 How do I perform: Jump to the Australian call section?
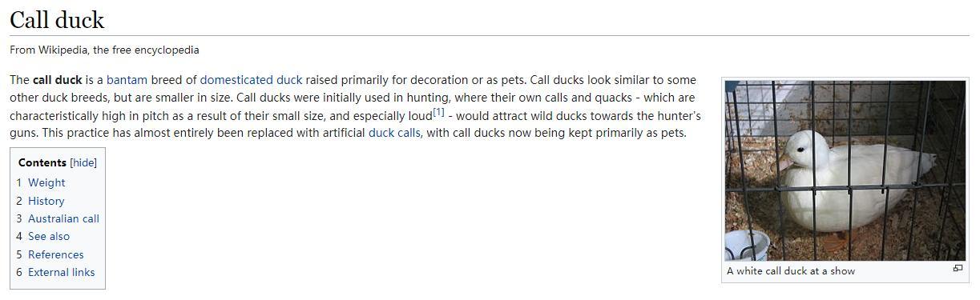63,218
